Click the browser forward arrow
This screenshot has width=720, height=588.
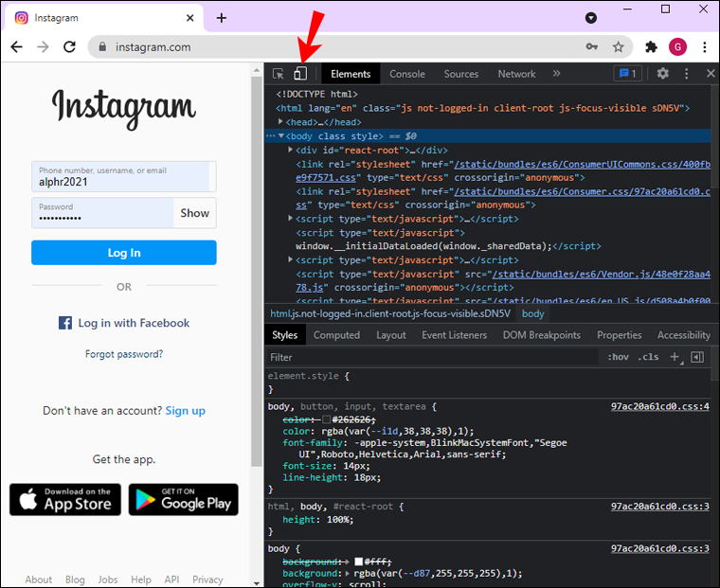click(x=43, y=46)
